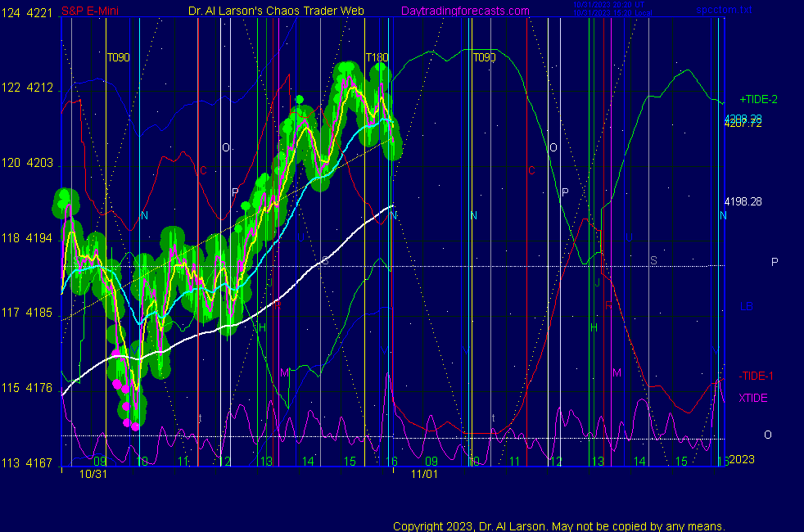Click the "T090" marker in the 11/01 session
The image size is (804, 532).
point(484,57)
